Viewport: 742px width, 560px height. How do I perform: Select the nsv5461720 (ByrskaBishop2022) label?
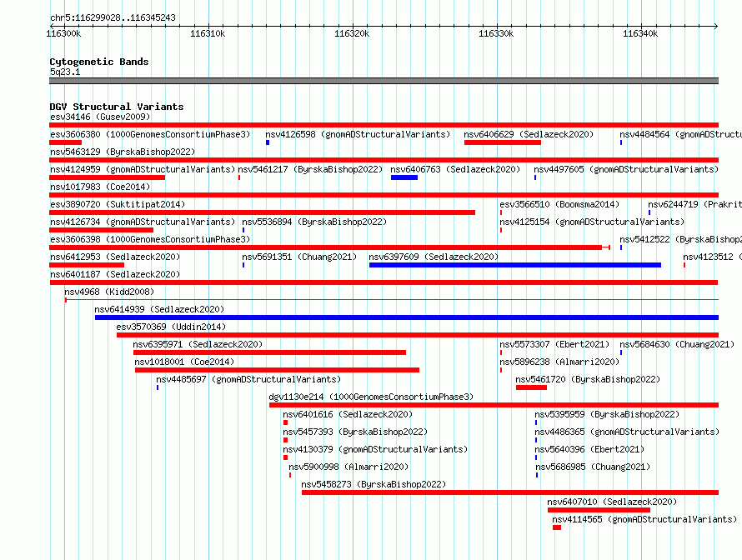(x=588, y=379)
